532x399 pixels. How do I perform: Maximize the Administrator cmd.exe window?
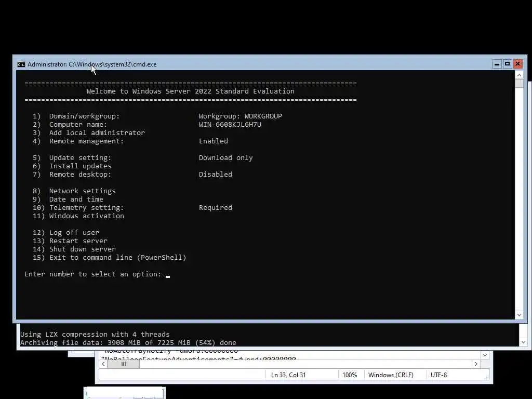(507, 64)
